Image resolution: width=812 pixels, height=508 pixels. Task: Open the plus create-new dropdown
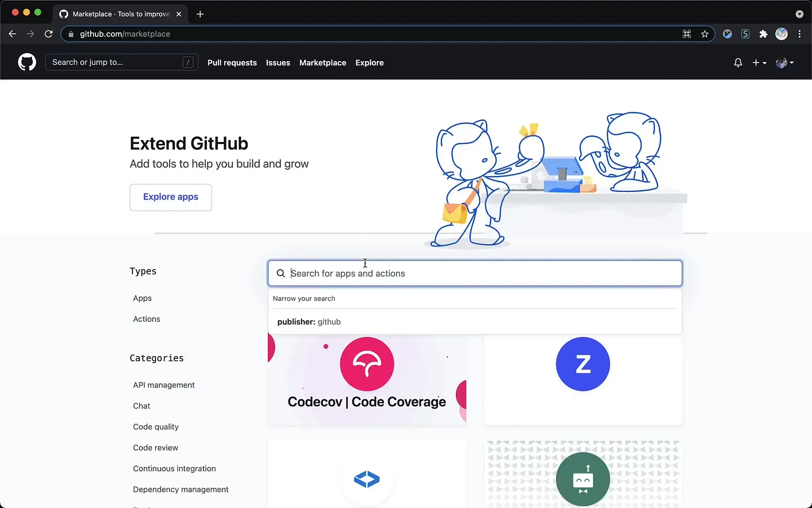point(759,63)
